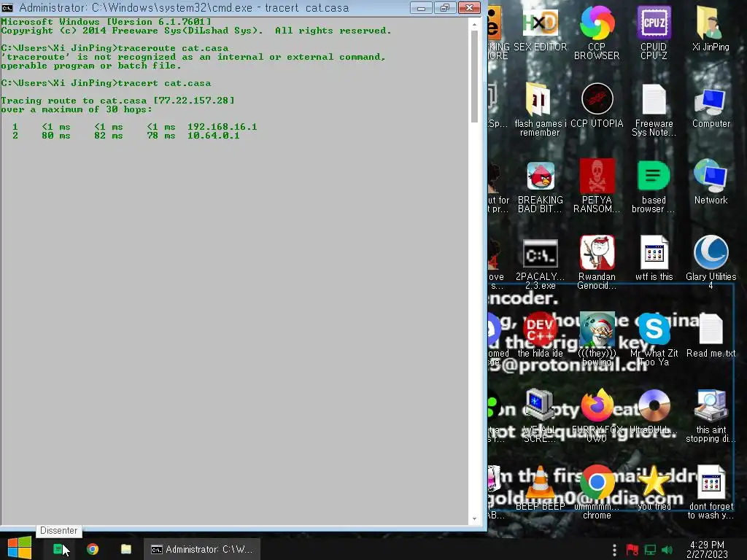The height and width of the screenshot is (560, 747).
Task: Select the Rwandan Genocid desktop icon
Action: [x=597, y=262]
